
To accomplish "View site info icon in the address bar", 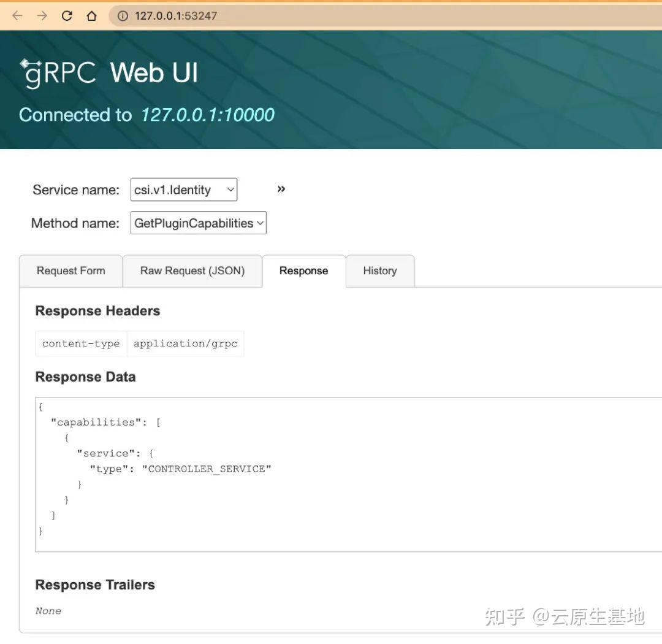I will [123, 16].
